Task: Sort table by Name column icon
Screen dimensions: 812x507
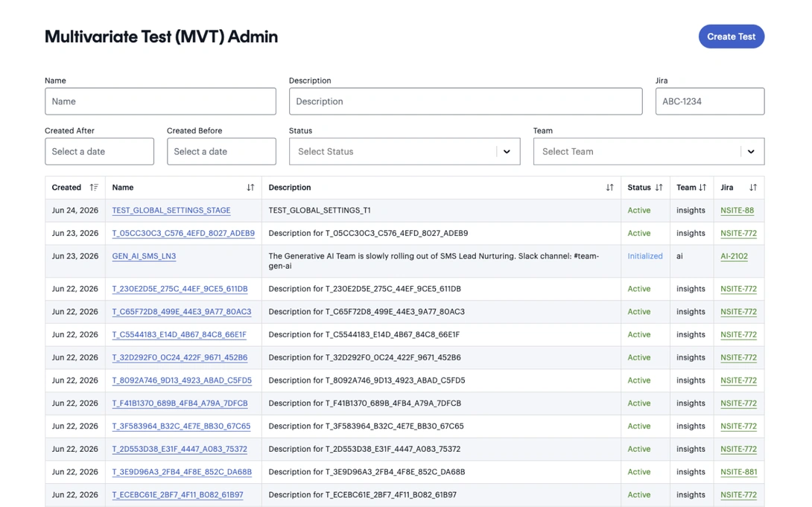Action: click(x=250, y=188)
